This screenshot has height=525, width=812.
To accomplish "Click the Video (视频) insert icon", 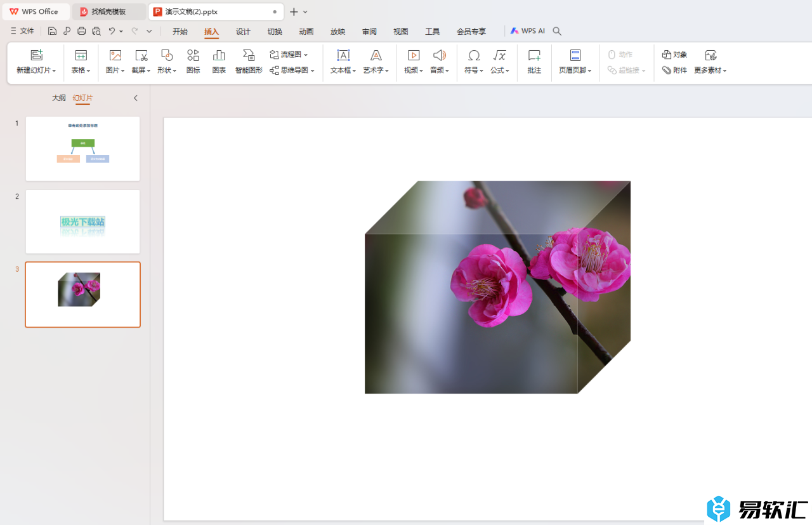I will 414,55.
